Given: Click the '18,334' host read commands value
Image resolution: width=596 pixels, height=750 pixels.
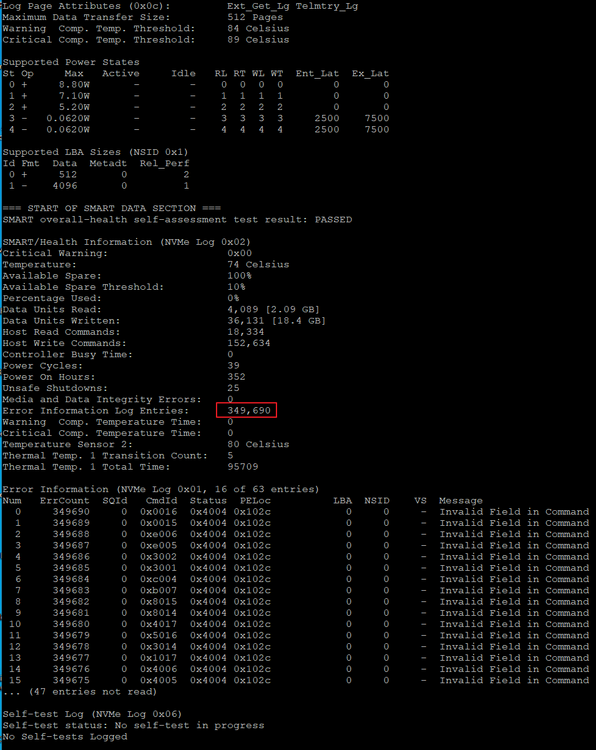Looking at the screenshot, I should [245, 332].
